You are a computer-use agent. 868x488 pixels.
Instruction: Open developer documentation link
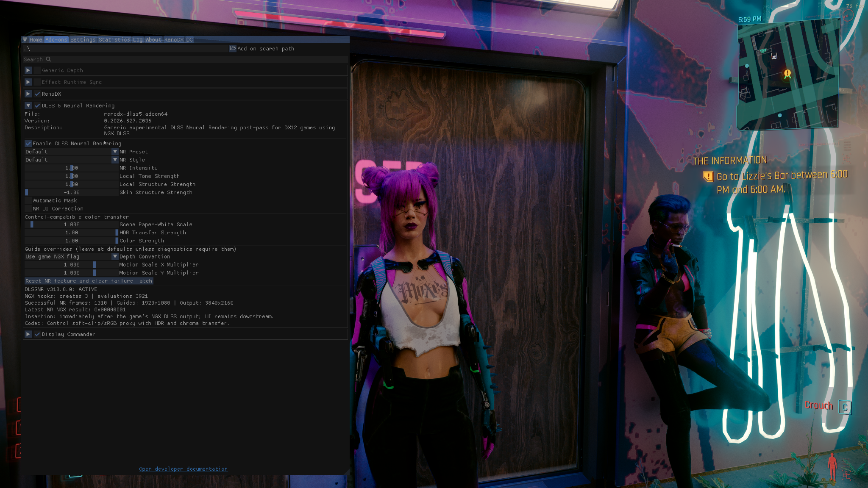(x=183, y=469)
